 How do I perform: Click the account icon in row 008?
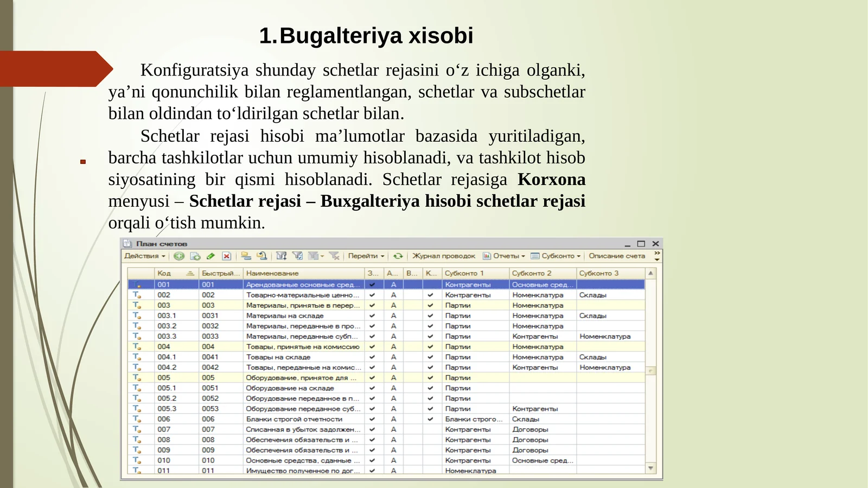pos(137,439)
